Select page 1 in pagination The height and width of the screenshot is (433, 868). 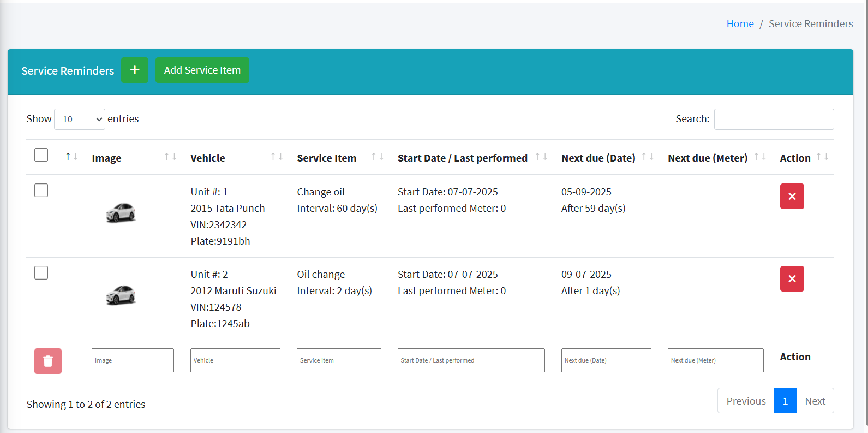pos(785,401)
